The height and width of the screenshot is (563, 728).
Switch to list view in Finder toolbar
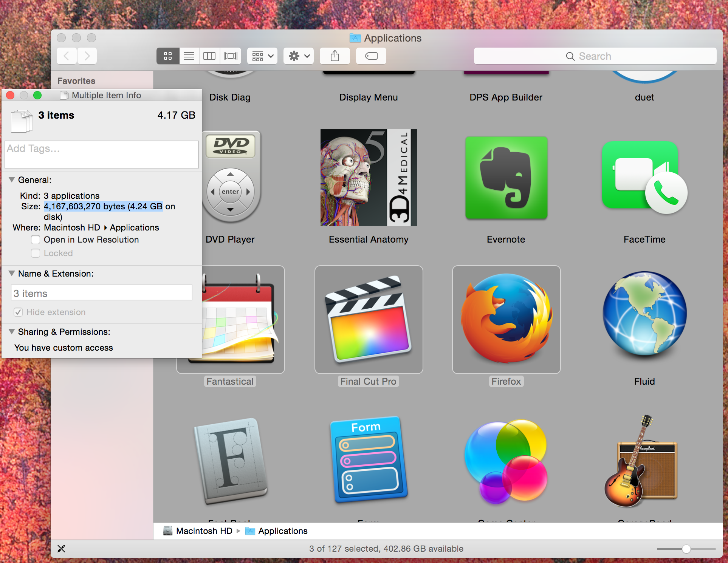click(189, 56)
